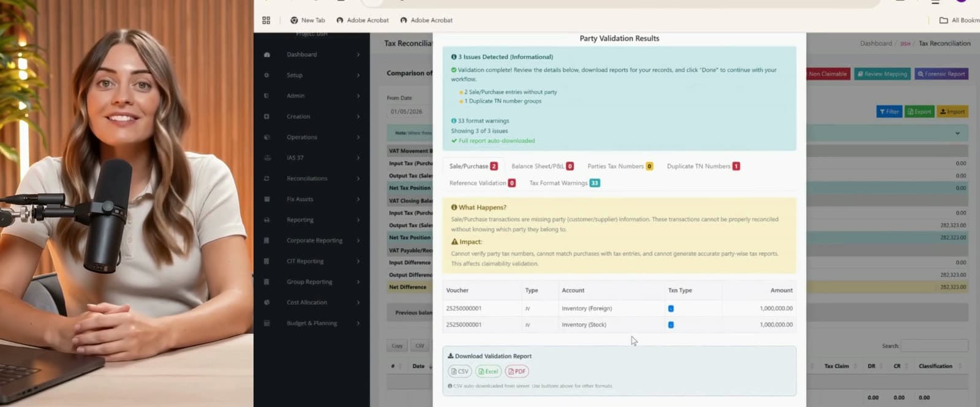The width and height of the screenshot is (980, 407).
Task: Expand the Creation menu chevron
Action: (358, 116)
